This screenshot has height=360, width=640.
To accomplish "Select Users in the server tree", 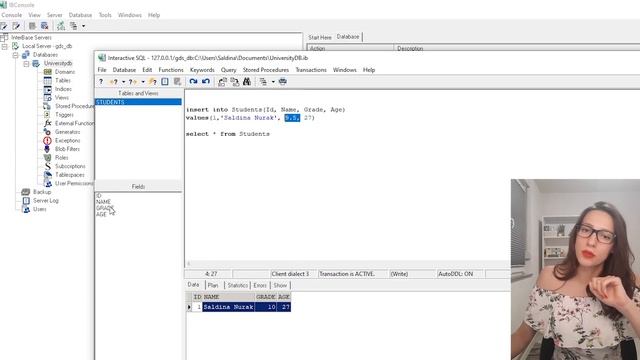I will pos(40,209).
